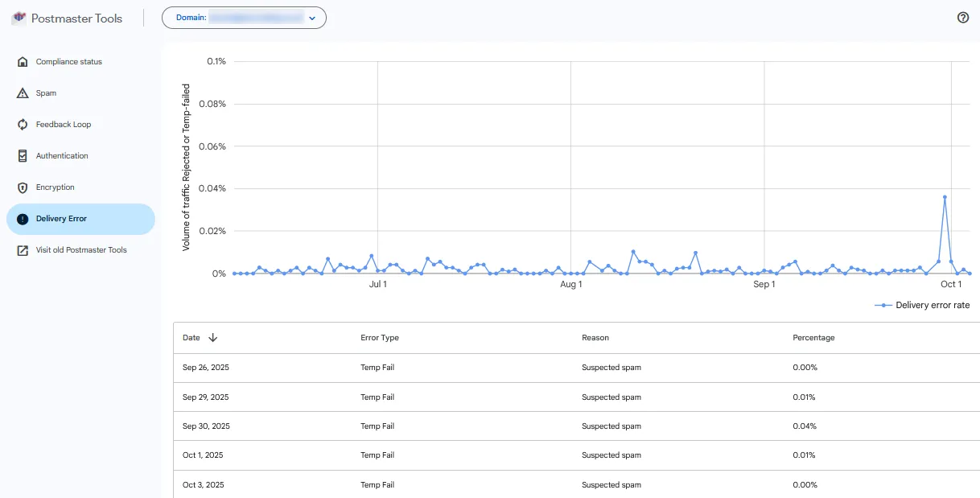Click Visit old Postmaster Tools link
The height and width of the screenshot is (498, 980).
81,250
